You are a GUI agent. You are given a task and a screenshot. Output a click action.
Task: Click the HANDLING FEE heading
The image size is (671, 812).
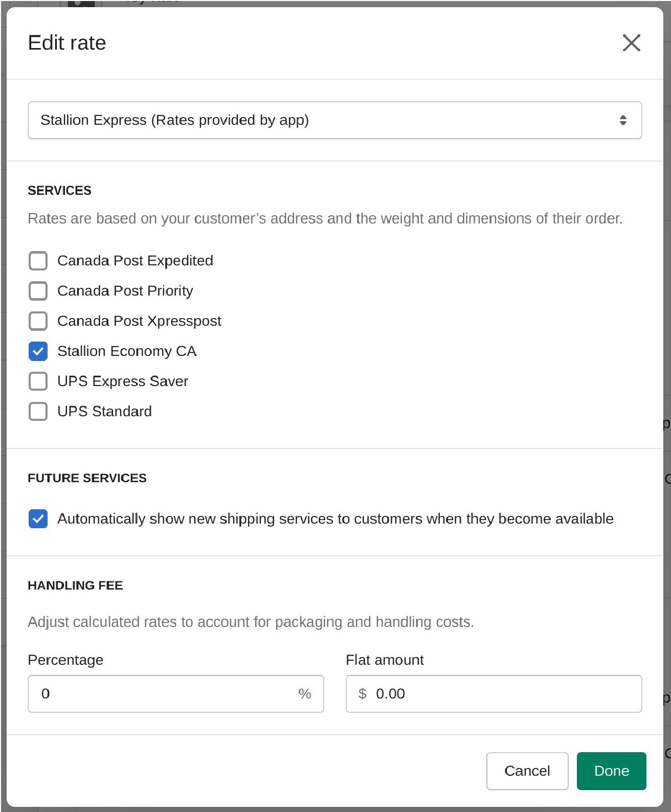[x=76, y=585]
